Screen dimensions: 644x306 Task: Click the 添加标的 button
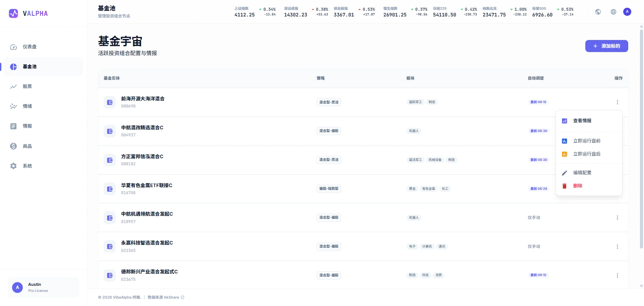pos(607,46)
